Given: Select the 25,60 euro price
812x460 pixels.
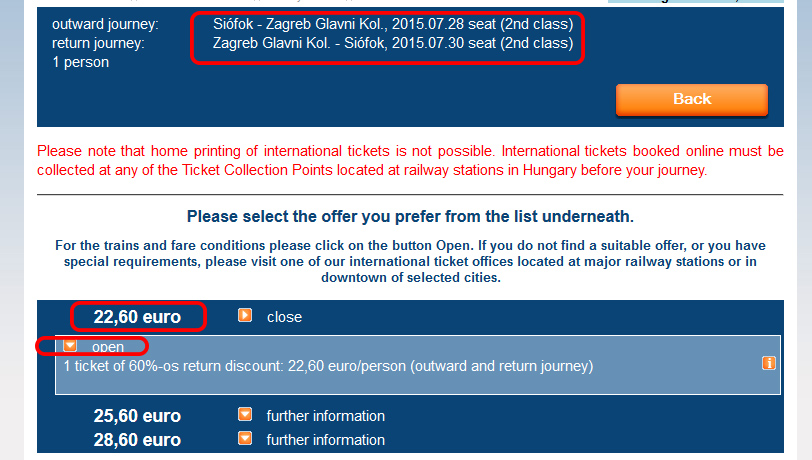Looking at the screenshot, I should (137, 416).
